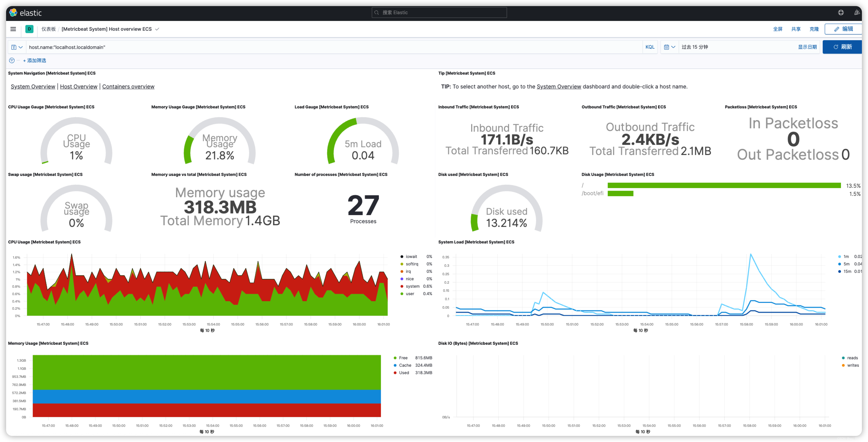868x442 pixels.
Task: Toggle the Cache series in Memory legend
Action: coord(405,365)
